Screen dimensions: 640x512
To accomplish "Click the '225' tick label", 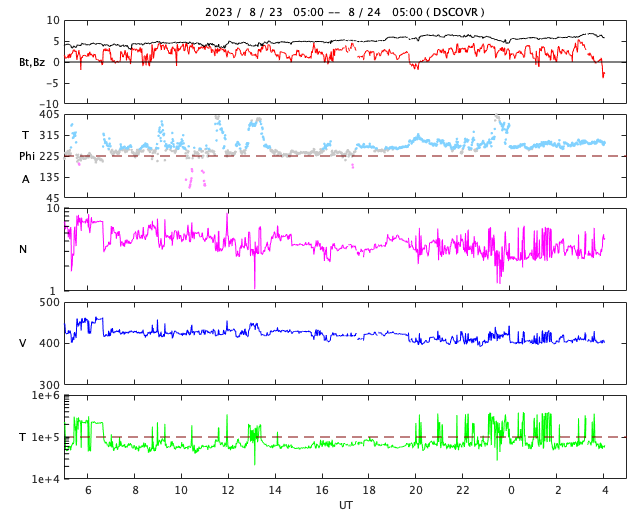I will coord(49,156).
